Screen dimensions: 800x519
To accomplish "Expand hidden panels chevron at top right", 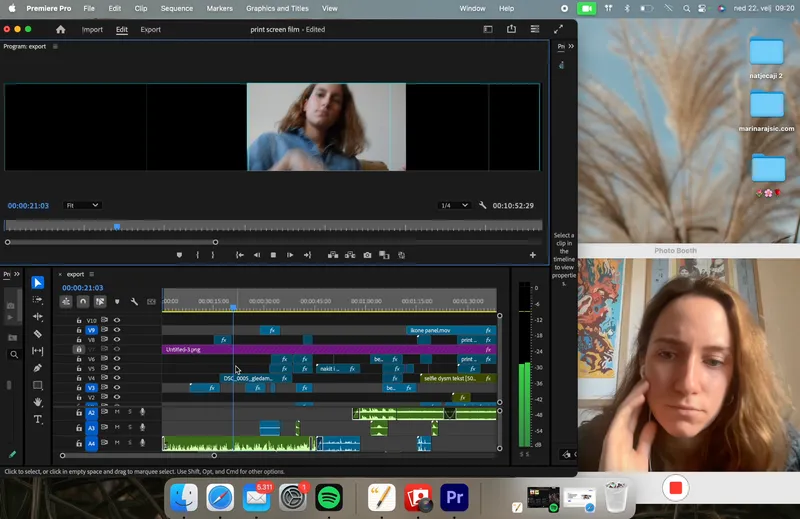I will pyautogui.click(x=571, y=46).
